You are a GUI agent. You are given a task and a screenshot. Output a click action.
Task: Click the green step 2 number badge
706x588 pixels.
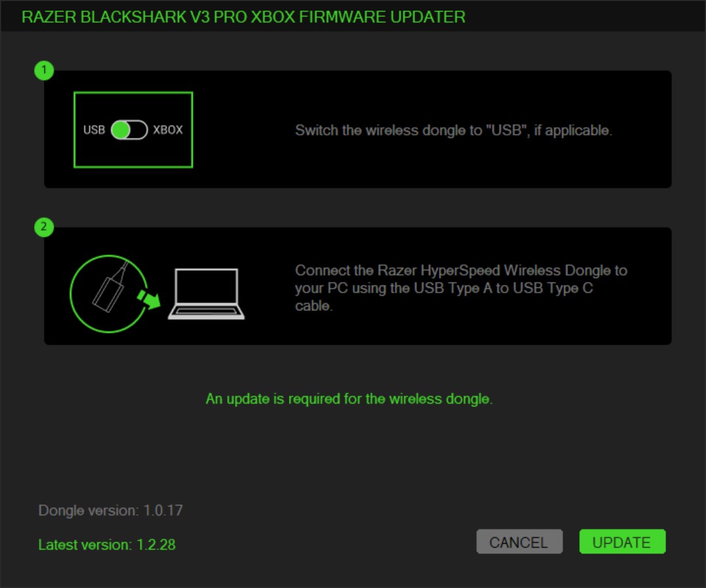[x=44, y=227]
